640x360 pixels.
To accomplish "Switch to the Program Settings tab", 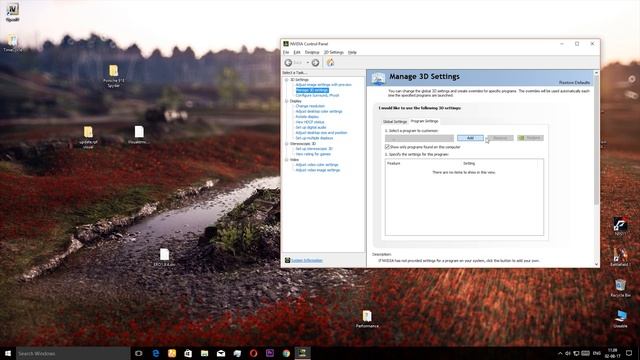I will coord(424,121).
